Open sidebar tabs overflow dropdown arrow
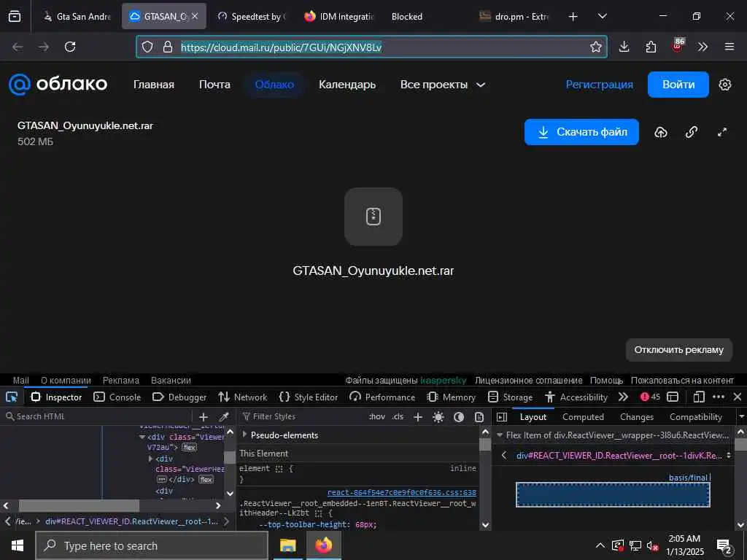 pos(741,416)
